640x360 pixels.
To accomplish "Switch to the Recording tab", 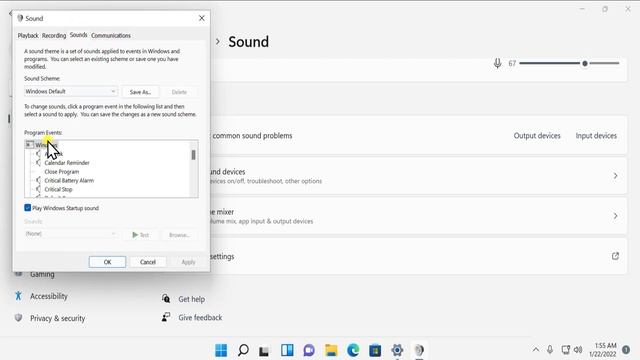I will (54, 36).
